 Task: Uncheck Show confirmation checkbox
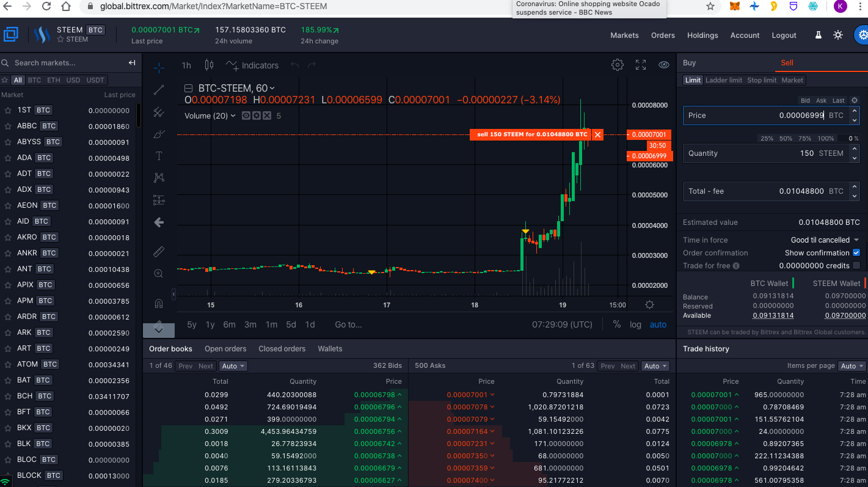(856, 252)
